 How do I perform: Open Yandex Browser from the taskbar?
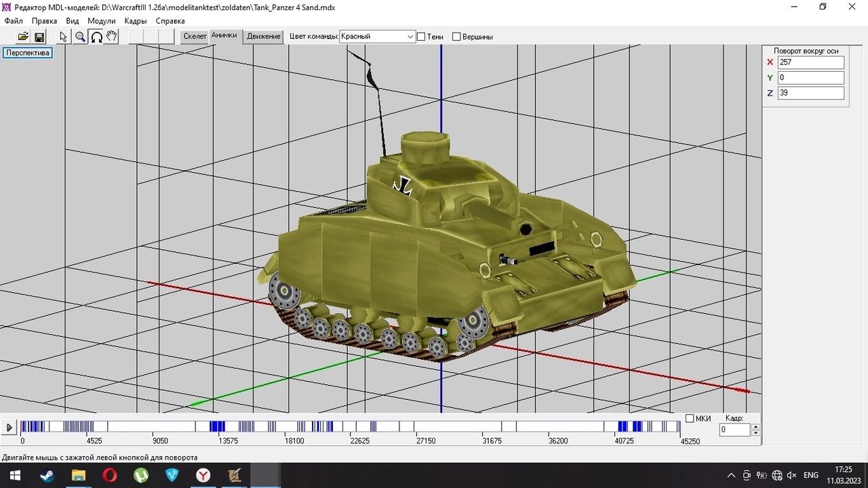[203, 475]
